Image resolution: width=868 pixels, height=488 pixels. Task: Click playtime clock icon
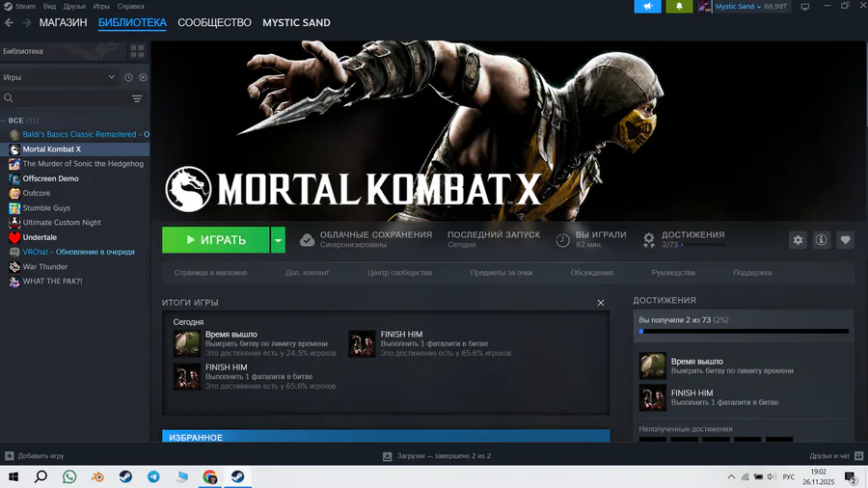point(562,240)
